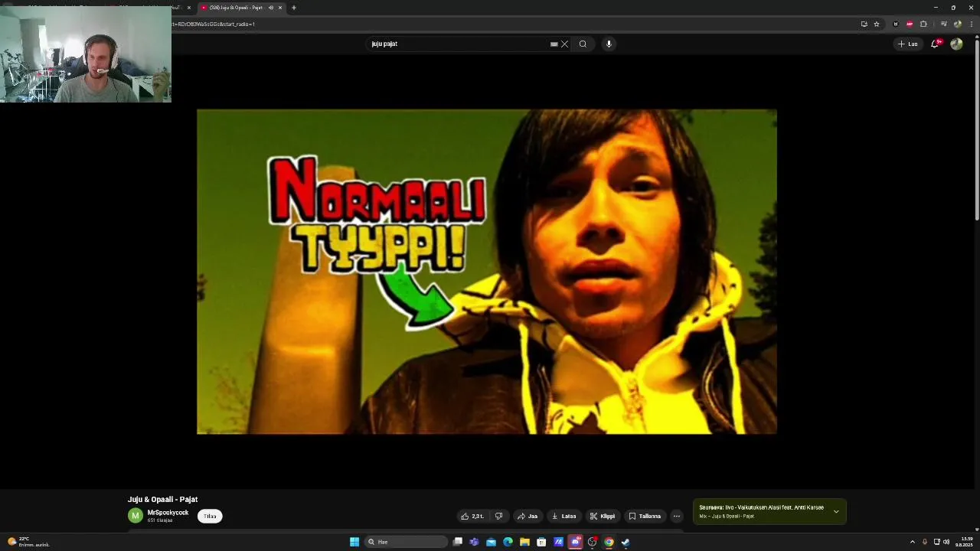Open volume control in system tray
The width and height of the screenshot is (980, 551).
coord(946,542)
